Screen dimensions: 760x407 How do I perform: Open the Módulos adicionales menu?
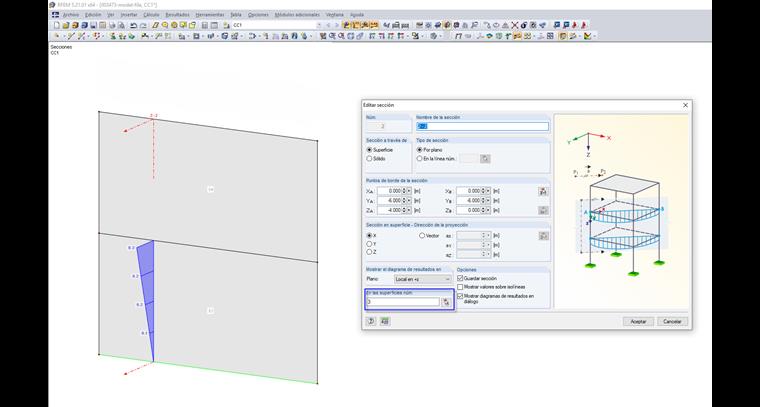click(x=298, y=15)
